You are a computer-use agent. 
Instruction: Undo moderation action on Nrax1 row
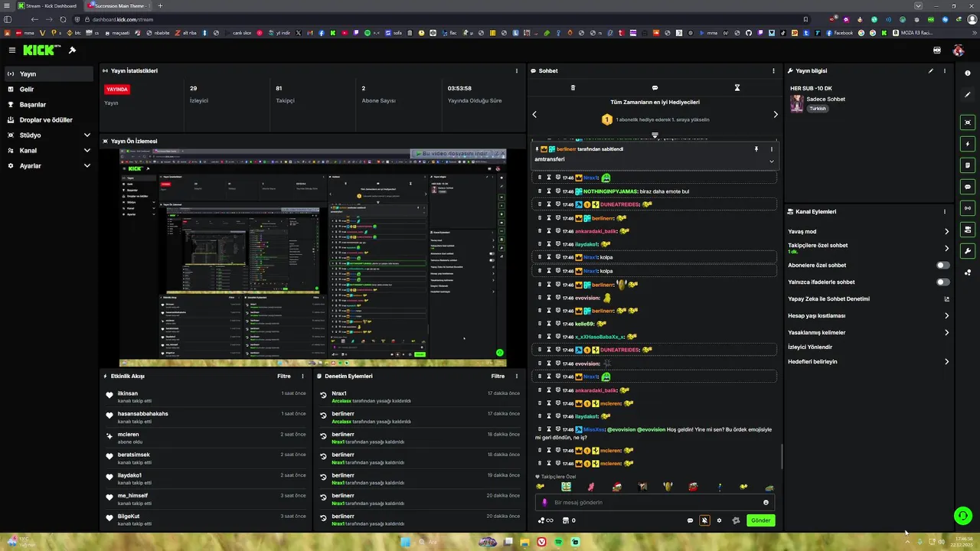[324, 396]
